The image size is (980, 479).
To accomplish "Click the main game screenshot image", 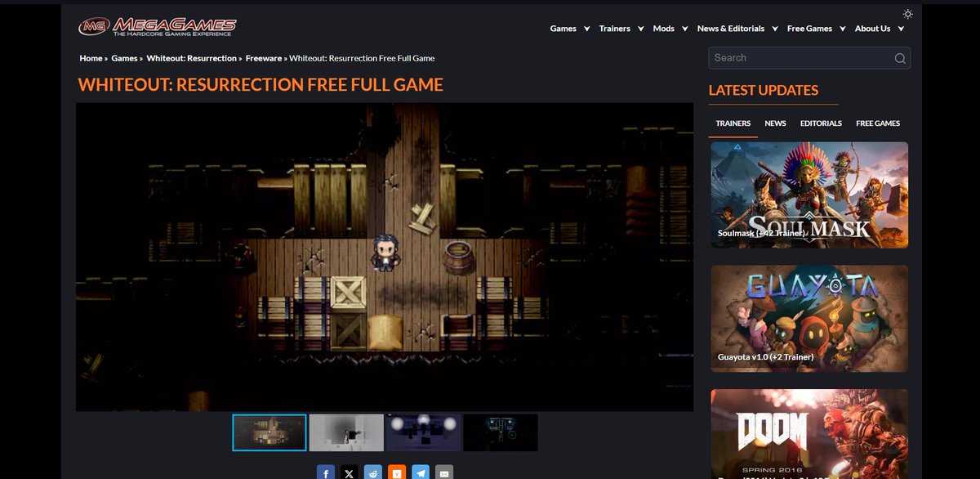I will click(x=385, y=257).
